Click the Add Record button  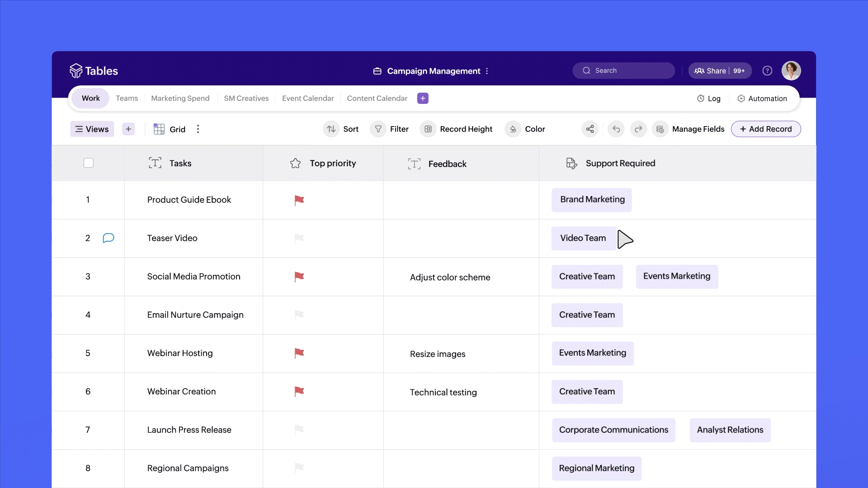[765, 129]
